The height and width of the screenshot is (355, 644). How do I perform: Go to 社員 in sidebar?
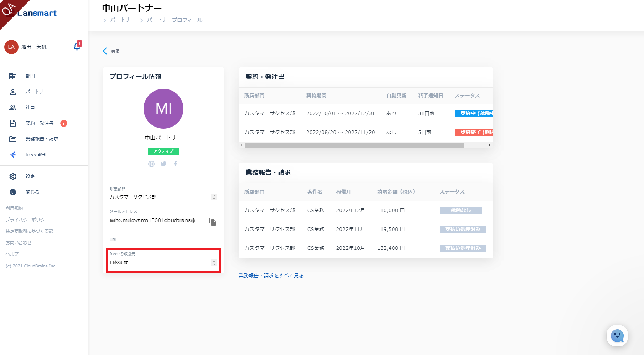30,108
